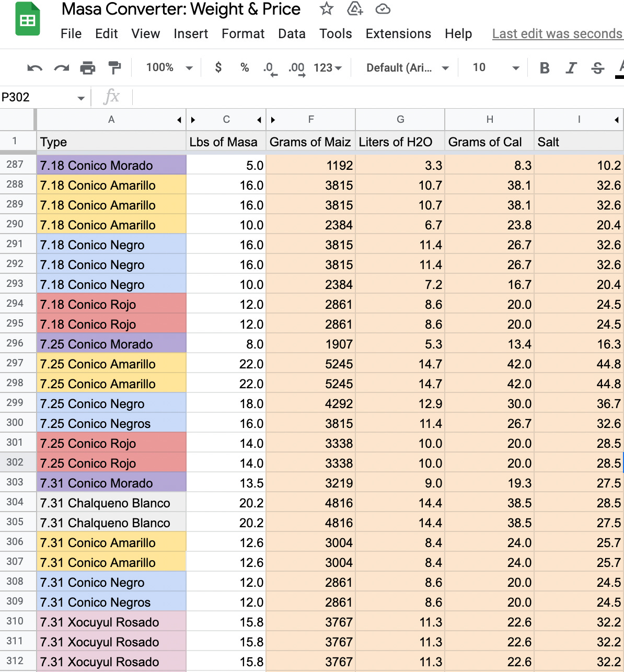
Task: Decrease decimal places
Action: click(270, 68)
